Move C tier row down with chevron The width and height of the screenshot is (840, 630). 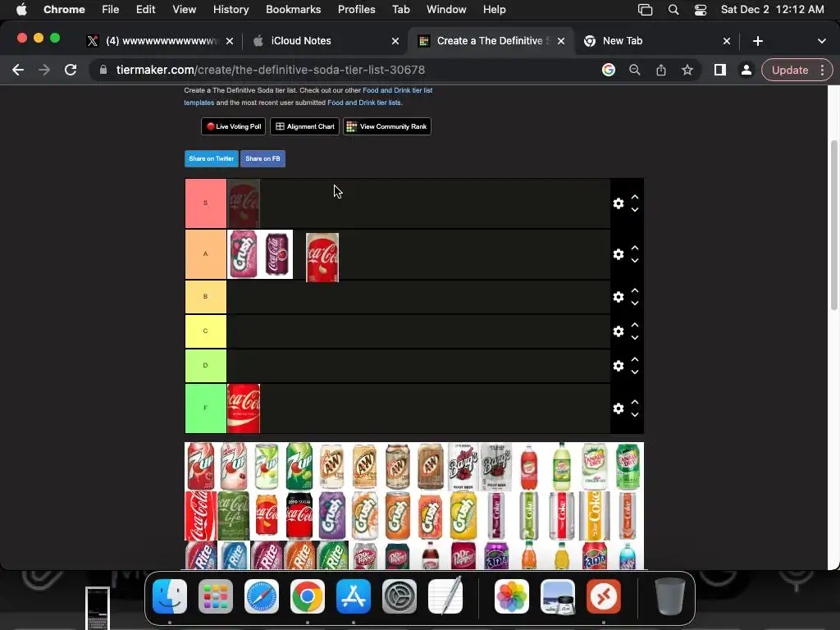click(x=635, y=338)
